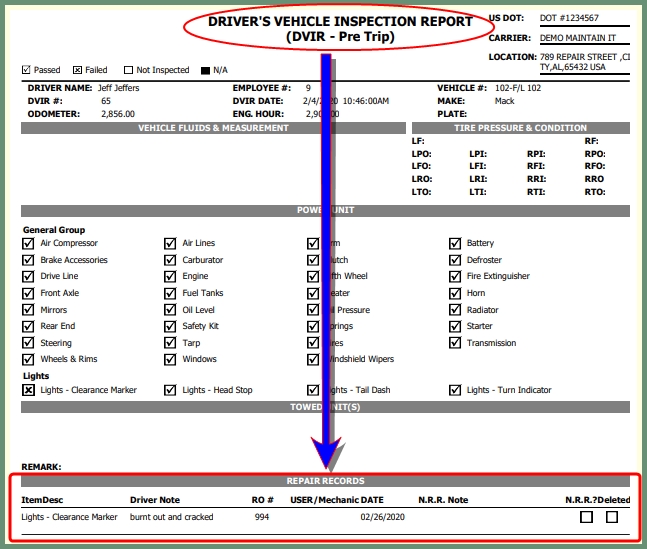The width and height of the screenshot is (647, 549).
Task: Click RO number 994 in repair record
Action: point(261,517)
